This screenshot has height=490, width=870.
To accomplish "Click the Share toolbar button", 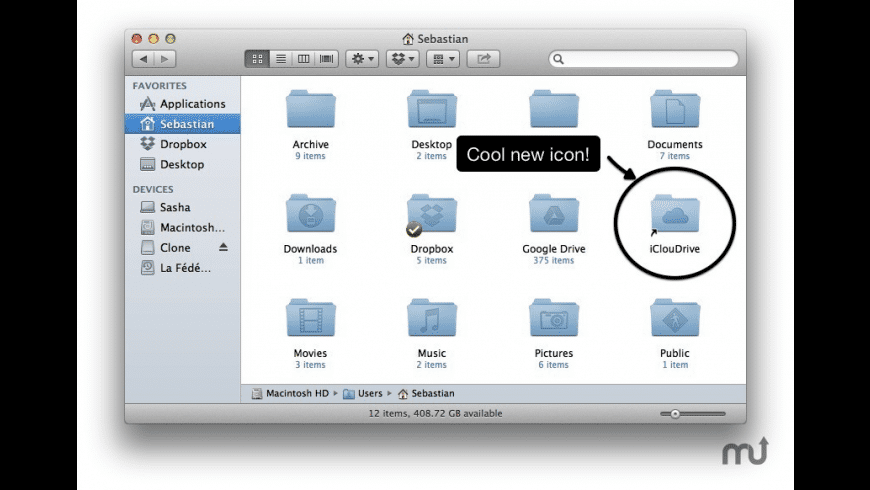I will pos(484,59).
